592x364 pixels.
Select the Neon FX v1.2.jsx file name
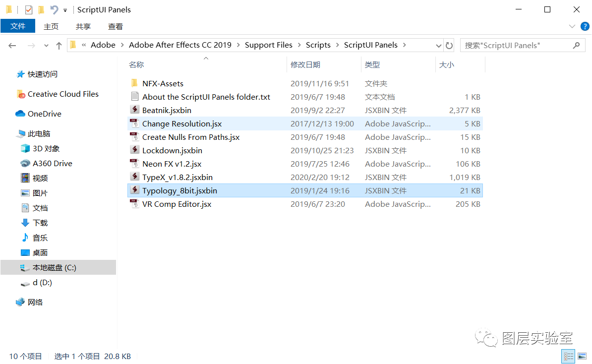(x=172, y=164)
